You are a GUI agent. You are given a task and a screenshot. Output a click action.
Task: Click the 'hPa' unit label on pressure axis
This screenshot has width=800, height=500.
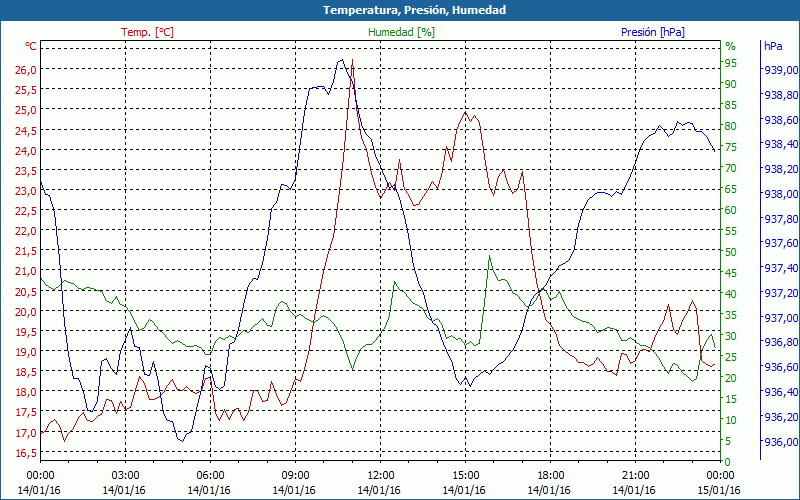click(x=773, y=46)
